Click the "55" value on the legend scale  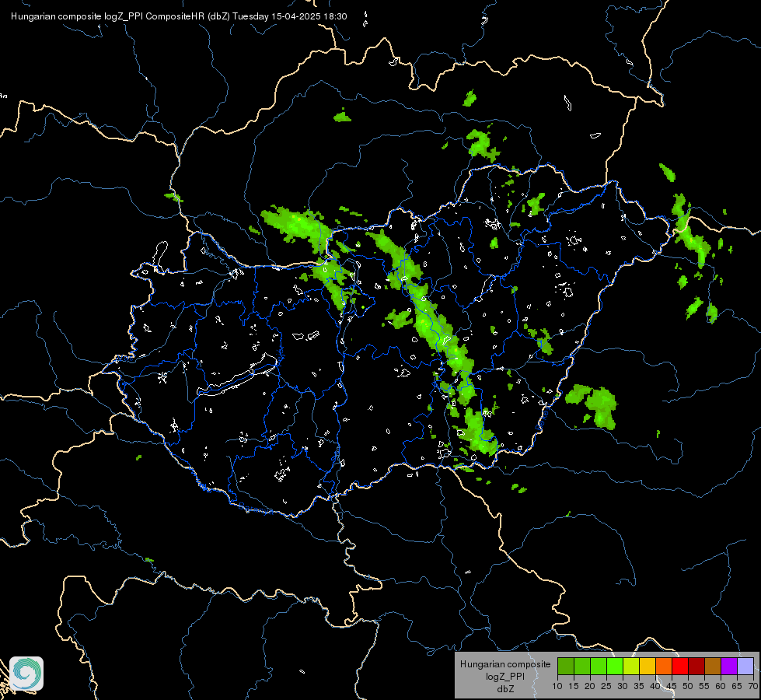pyautogui.click(x=704, y=687)
